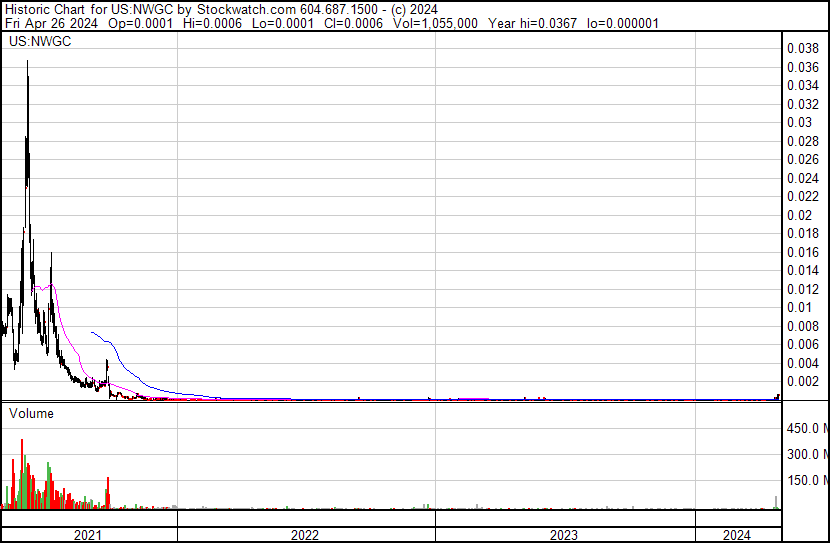Select the 2022 year label on timeline
The width and height of the screenshot is (830, 543).
tap(305, 535)
